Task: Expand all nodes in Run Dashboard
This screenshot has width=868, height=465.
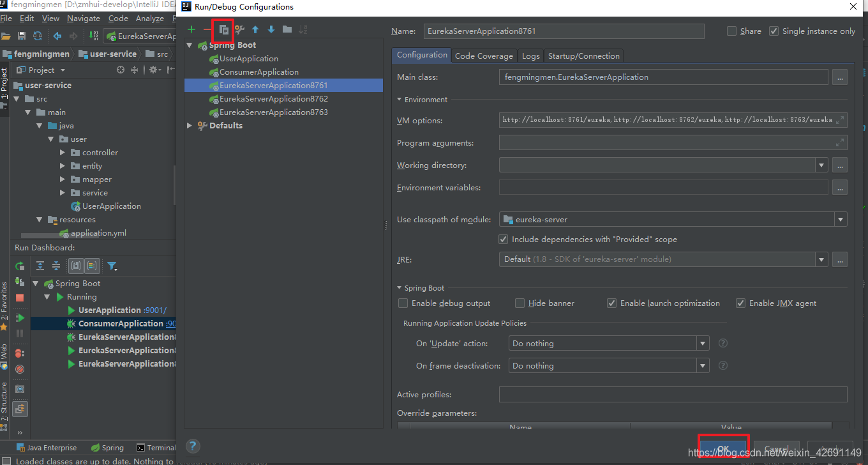Action: (40, 266)
